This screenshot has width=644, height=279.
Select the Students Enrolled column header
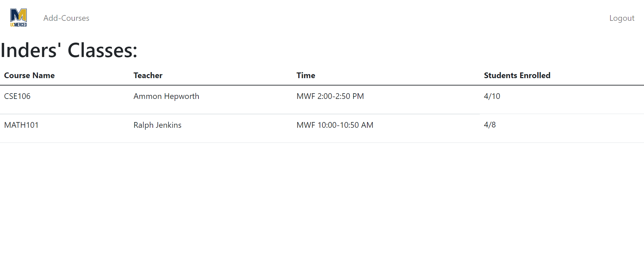pyautogui.click(x=517, y=75)
